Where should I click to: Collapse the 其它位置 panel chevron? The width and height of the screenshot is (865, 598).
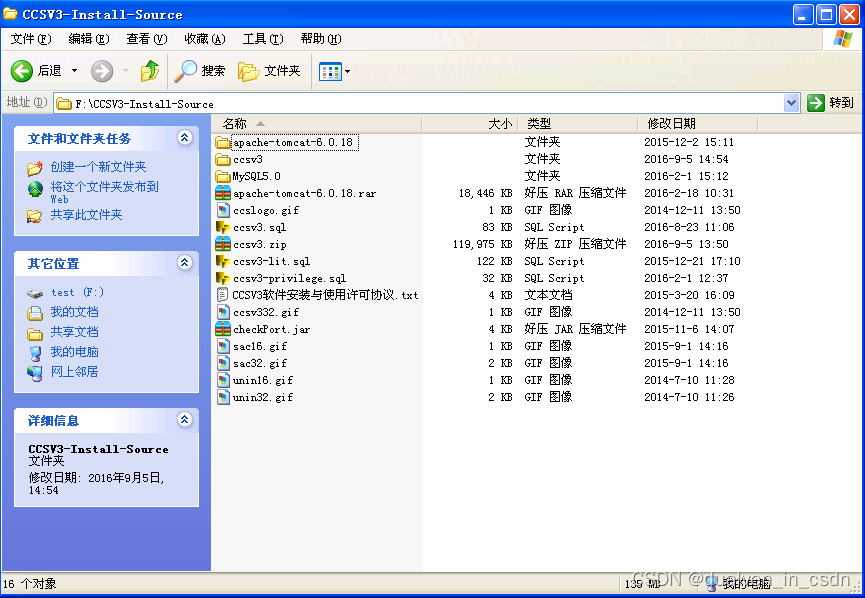(184, 263)
